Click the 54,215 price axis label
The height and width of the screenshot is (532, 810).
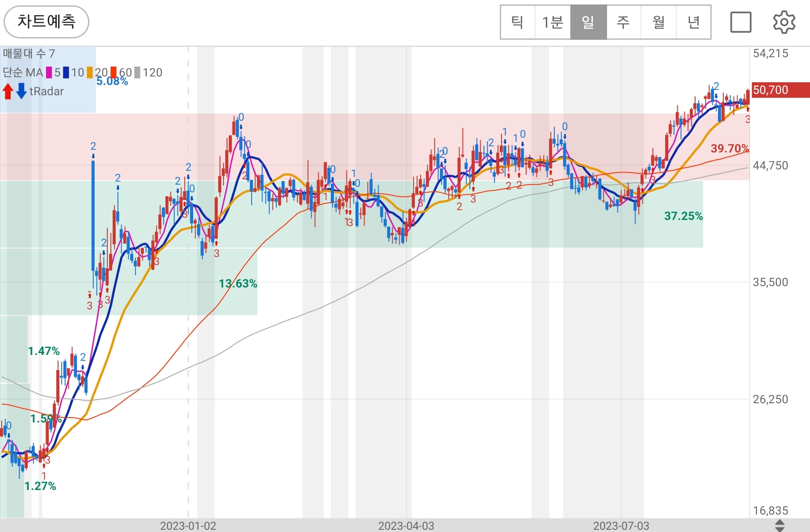771,54
